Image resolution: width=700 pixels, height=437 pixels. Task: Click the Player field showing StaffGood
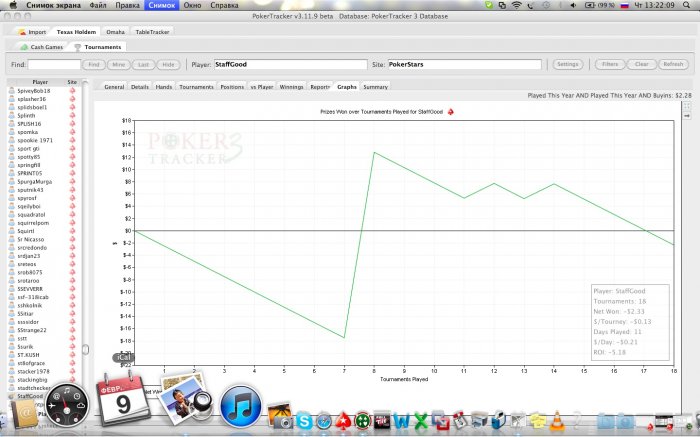pos(291,64)
